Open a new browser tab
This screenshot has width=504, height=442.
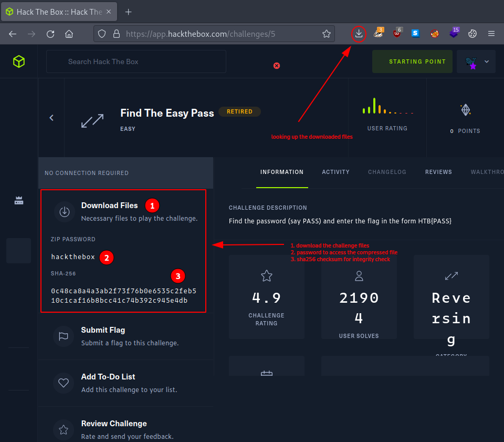129,12
